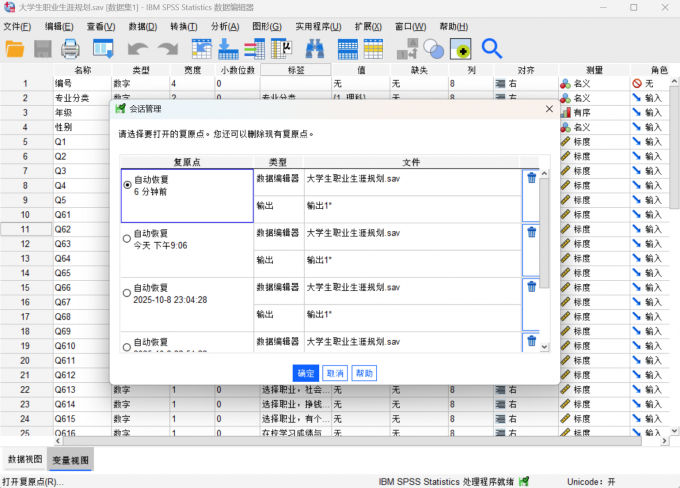
Task: Click the Go to case icon
Action: pyautogui.click(x=202, y=49)
